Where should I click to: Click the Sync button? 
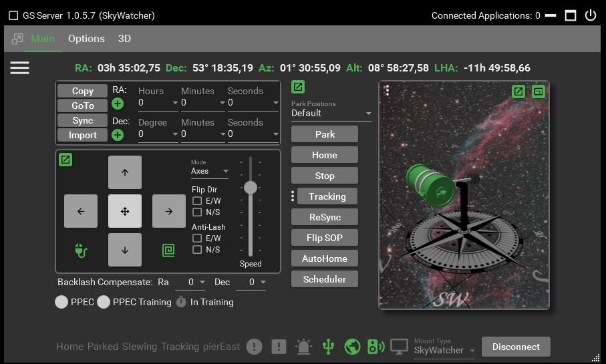pyautogui.click(x=82, y=121)
